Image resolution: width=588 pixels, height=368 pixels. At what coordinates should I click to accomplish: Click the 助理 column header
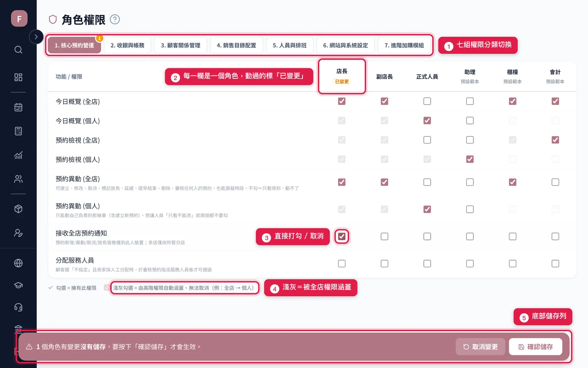click(x=470, y=76)
